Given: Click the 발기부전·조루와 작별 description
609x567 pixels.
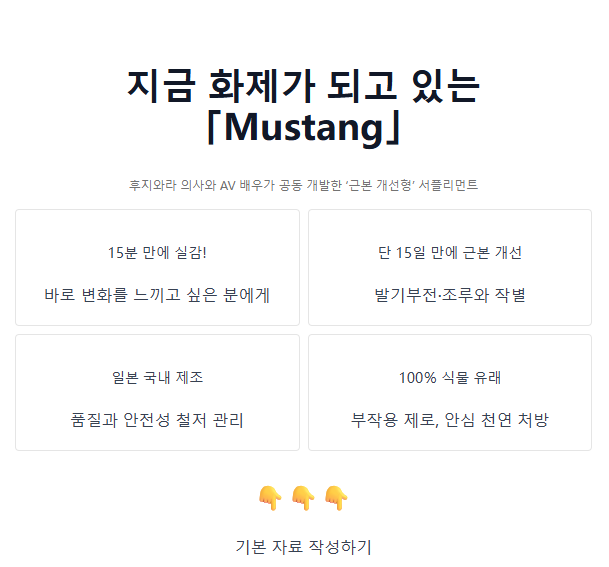Looking at the screenshot, I should [449, 295].
